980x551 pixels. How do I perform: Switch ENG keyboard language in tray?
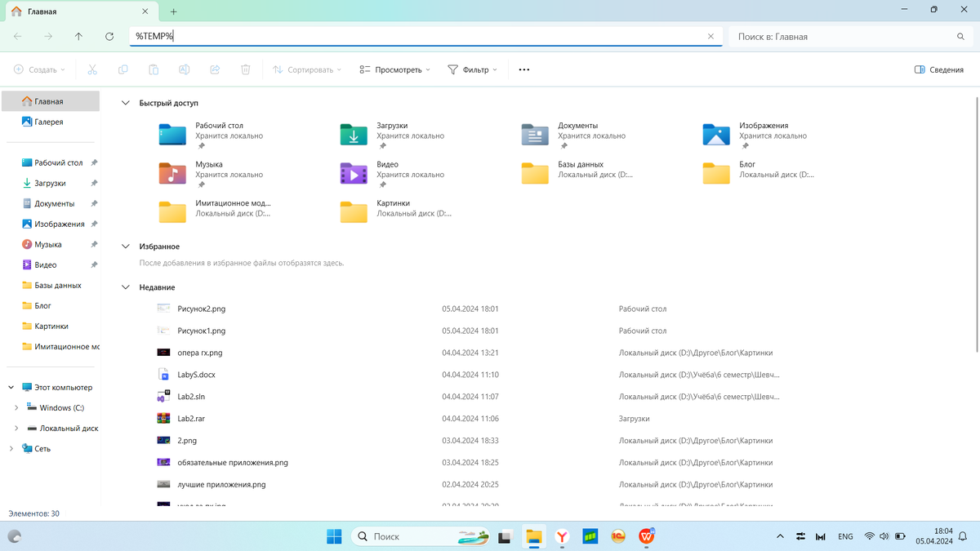[x=845, y=536]
